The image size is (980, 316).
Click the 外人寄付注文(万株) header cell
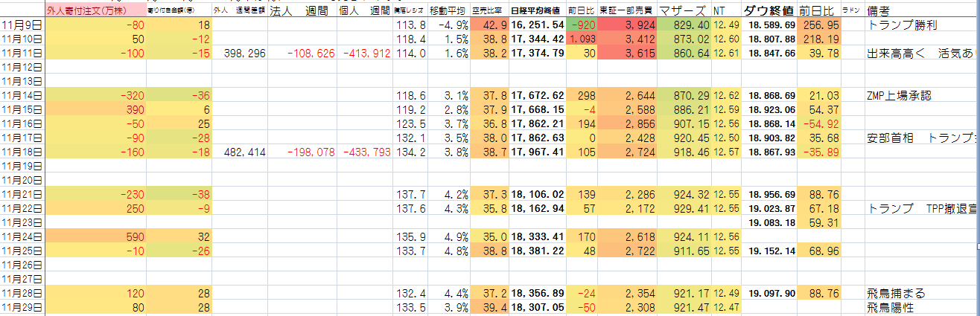tap(86, 11)
